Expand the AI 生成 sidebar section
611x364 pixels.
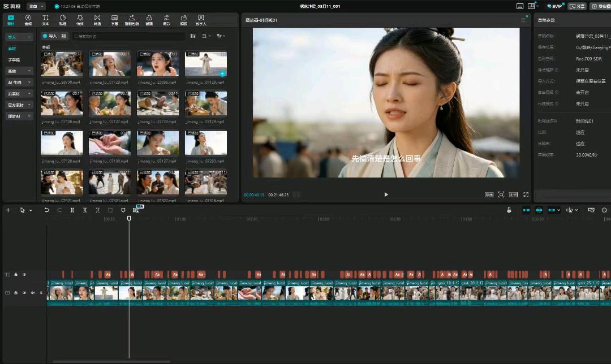[19, 82]
